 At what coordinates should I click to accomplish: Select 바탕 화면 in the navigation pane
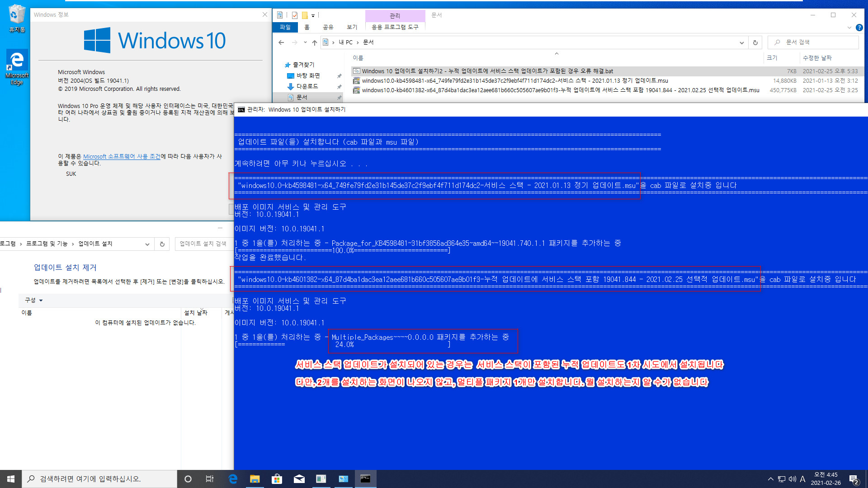(x=308, y=75)
